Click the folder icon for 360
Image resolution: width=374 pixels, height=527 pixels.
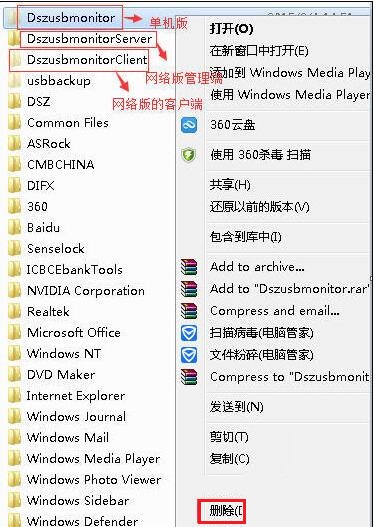[x=14, y=207]
